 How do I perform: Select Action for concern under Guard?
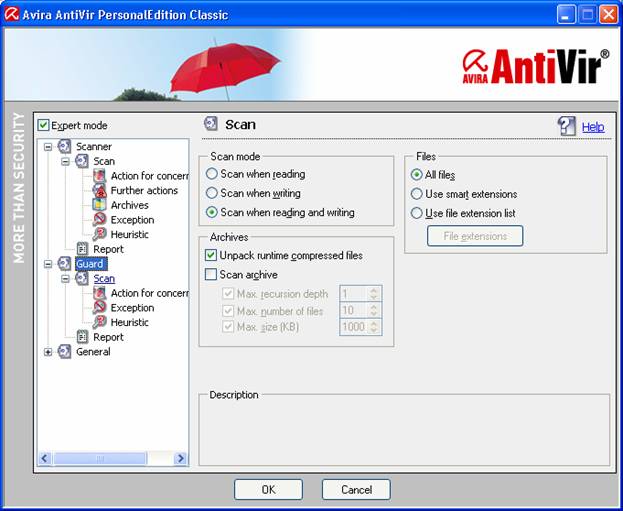coord(149,293)
